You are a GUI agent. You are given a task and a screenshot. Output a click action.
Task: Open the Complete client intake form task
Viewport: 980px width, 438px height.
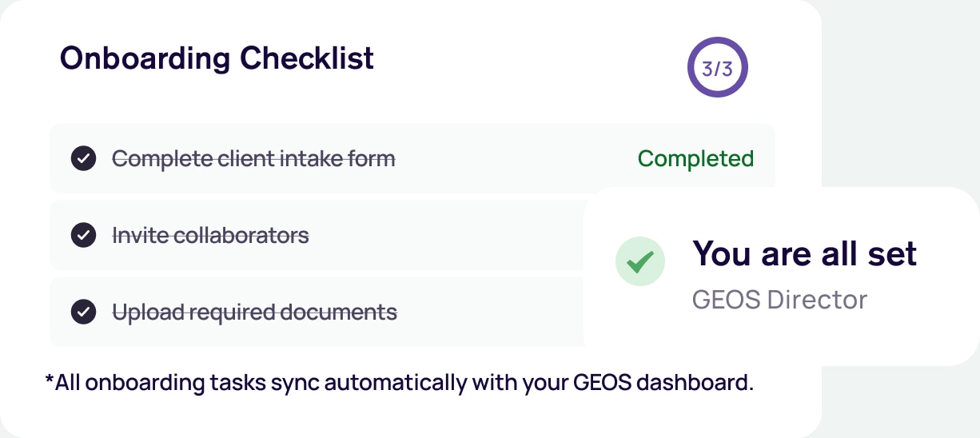(253, 159)
